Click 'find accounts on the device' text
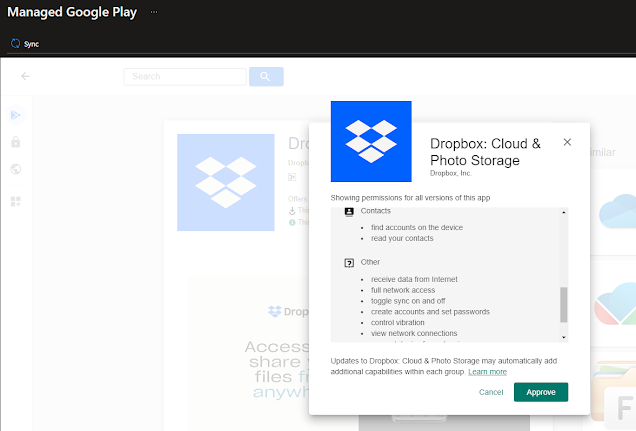636x431 pixels. tap(417, 227)
